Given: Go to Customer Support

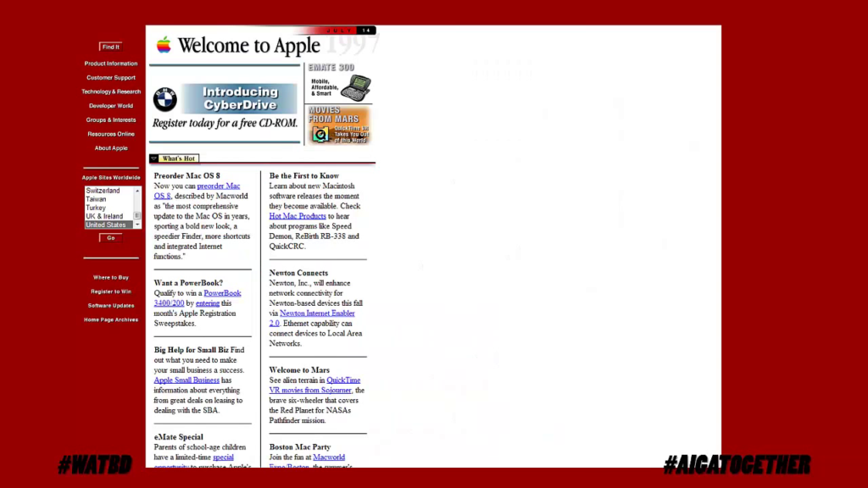Looking at the screenshot, I should (x=111, y=77).
